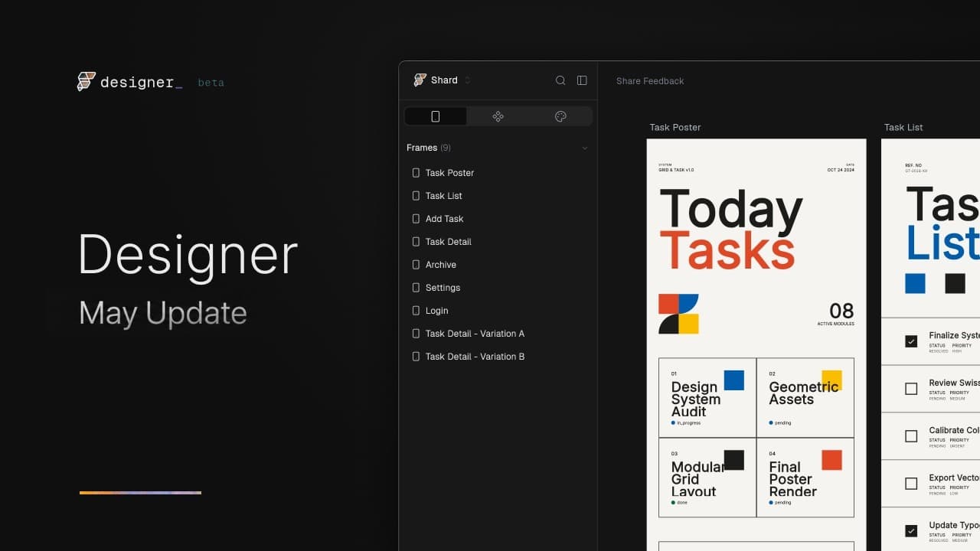This screenshot has height=551, width=980.
Task: Collapse the Frames section chevron
Action: (x=585, y=148)
